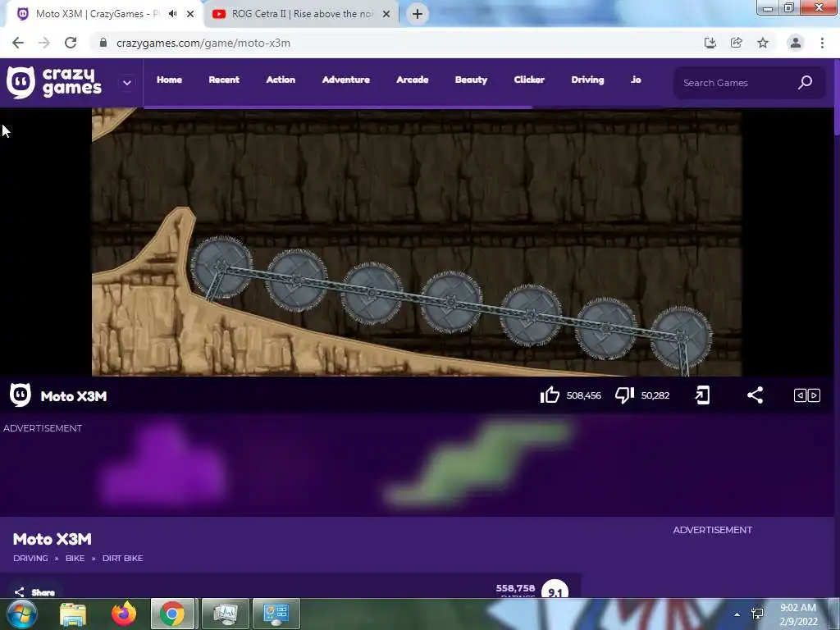Close the Moto X3M tab
Viewport: 840px width, 630px height.
(190, 14)
